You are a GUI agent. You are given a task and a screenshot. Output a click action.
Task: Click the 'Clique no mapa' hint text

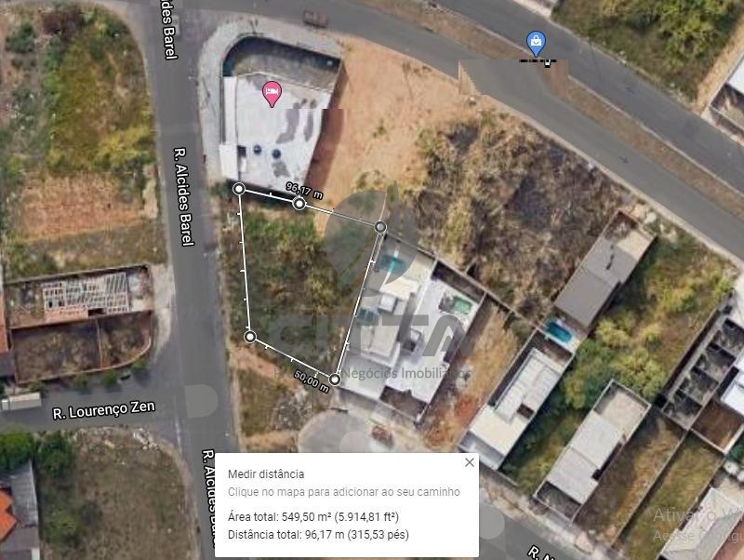click(x=344, y=492)
